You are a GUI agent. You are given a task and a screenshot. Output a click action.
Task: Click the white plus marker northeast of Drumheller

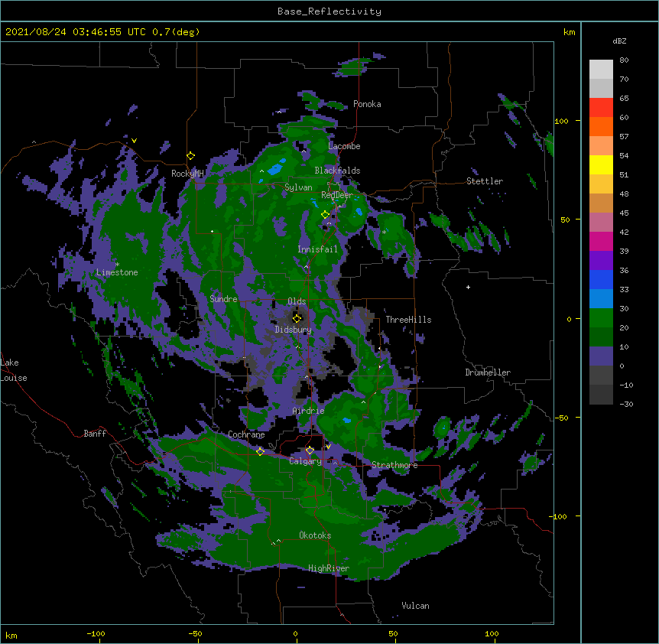click(x=468, y=287)
